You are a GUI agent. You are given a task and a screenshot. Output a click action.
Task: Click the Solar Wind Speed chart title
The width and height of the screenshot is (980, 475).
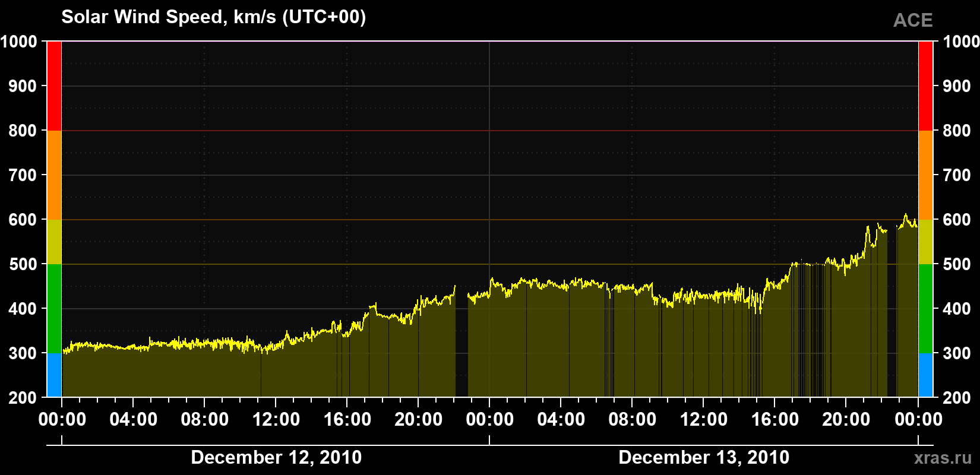[x=214, y=17]
